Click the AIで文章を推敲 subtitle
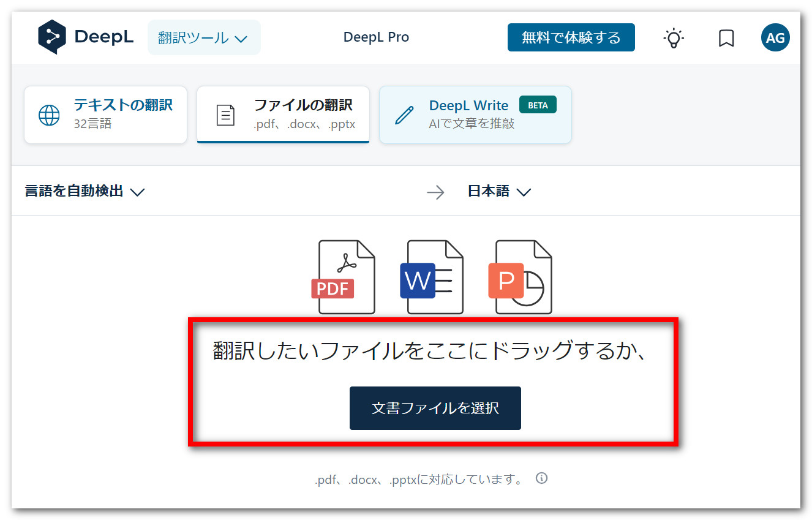 [x=472, y=124]
